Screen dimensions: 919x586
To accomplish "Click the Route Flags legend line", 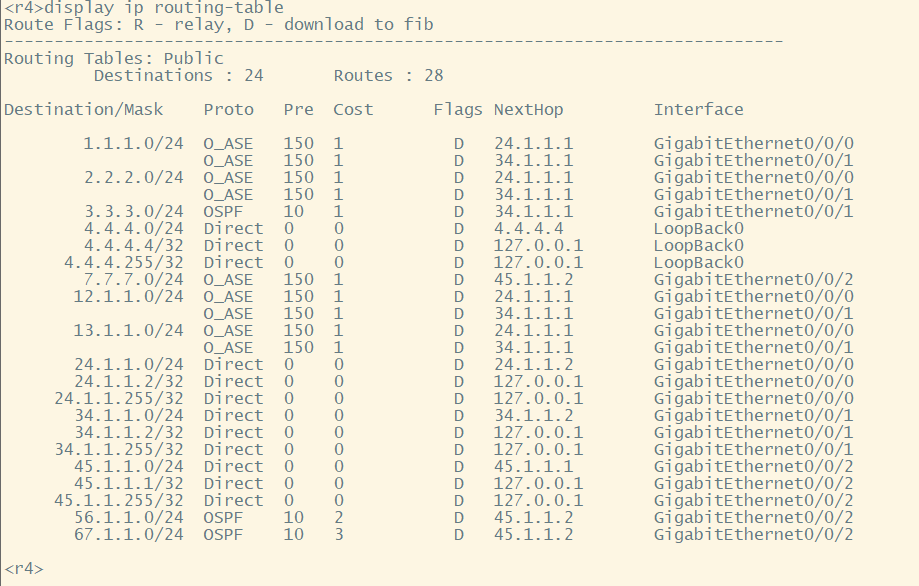I will [x=219, y=25].
